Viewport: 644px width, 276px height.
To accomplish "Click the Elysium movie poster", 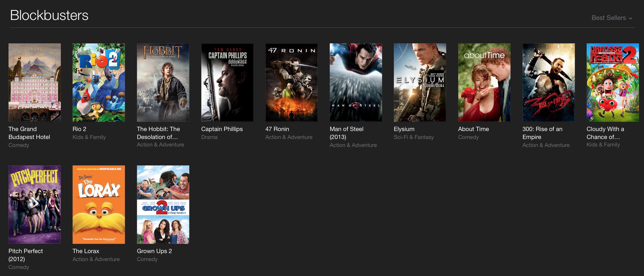I will (x=420, y=82).
